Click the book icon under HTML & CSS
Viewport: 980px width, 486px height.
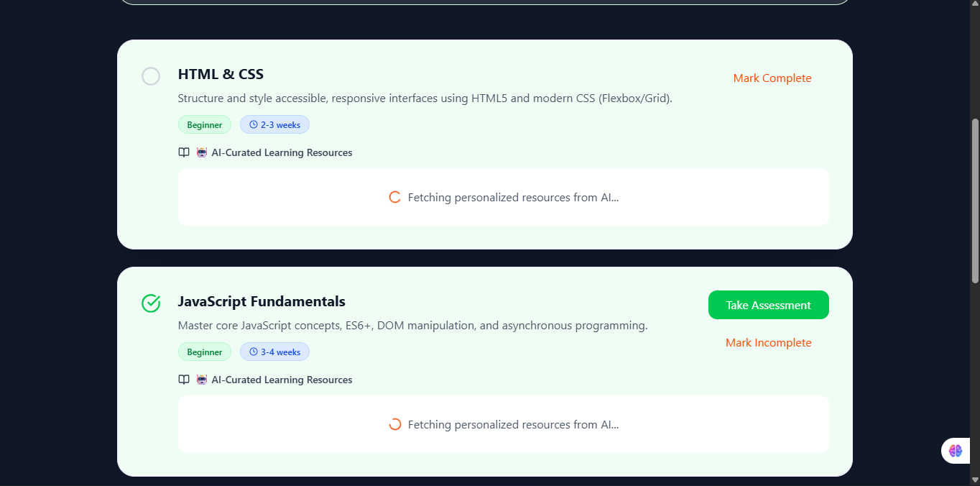pos(184,152)
